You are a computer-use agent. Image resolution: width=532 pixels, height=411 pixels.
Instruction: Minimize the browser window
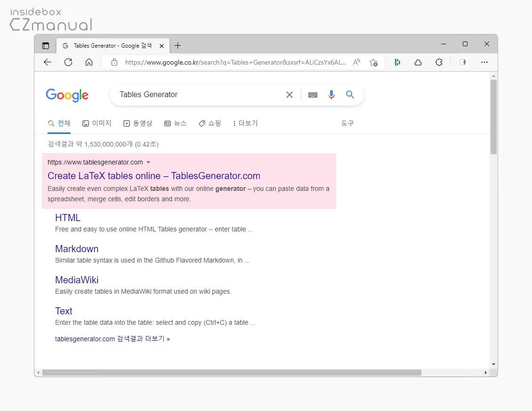443,44
